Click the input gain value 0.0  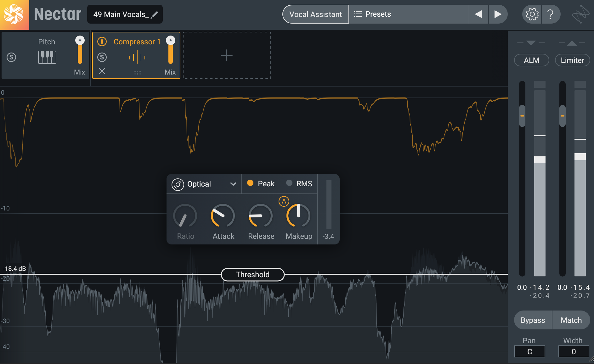tap(522, 287)
